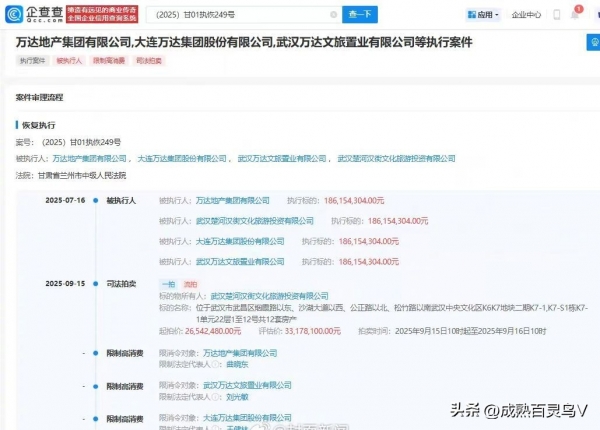Select the court name 甘肃省兰州市中级人民法院
This screenshot has width=600, height=430.
point(82,176)
